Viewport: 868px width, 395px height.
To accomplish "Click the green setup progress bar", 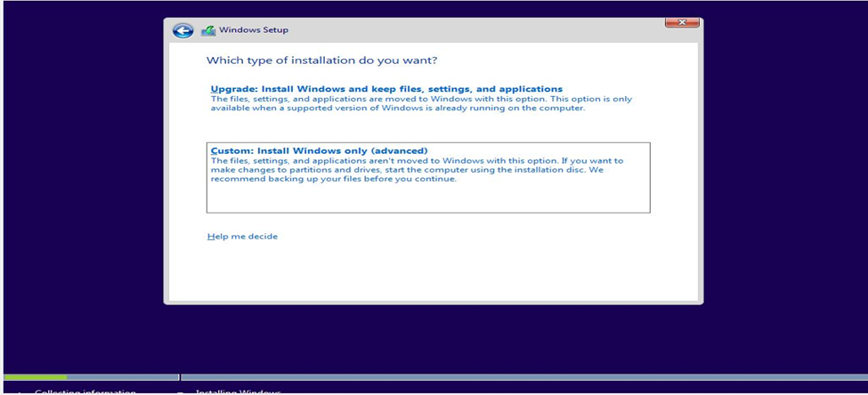I will pos(36,377).
